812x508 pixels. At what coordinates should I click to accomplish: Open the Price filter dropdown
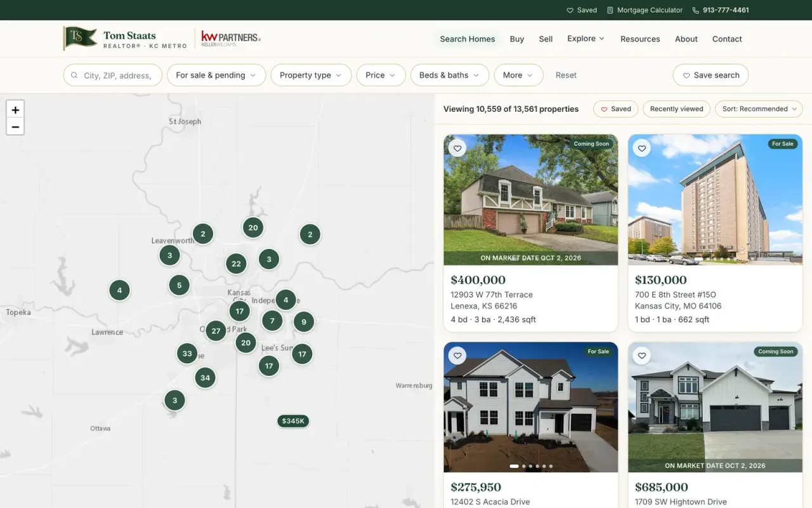click(381, 75)
